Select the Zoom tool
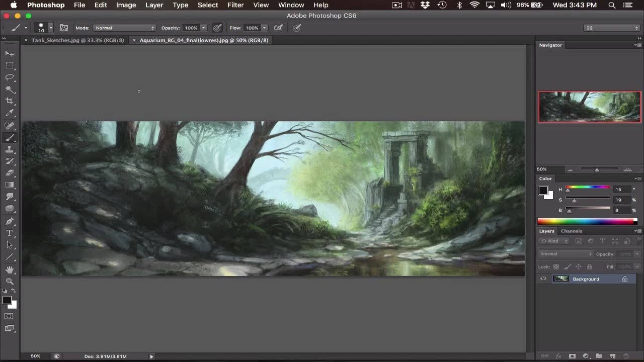Image resolution: width=644 pixels, height=362 pixels. (x=10, y=282)
